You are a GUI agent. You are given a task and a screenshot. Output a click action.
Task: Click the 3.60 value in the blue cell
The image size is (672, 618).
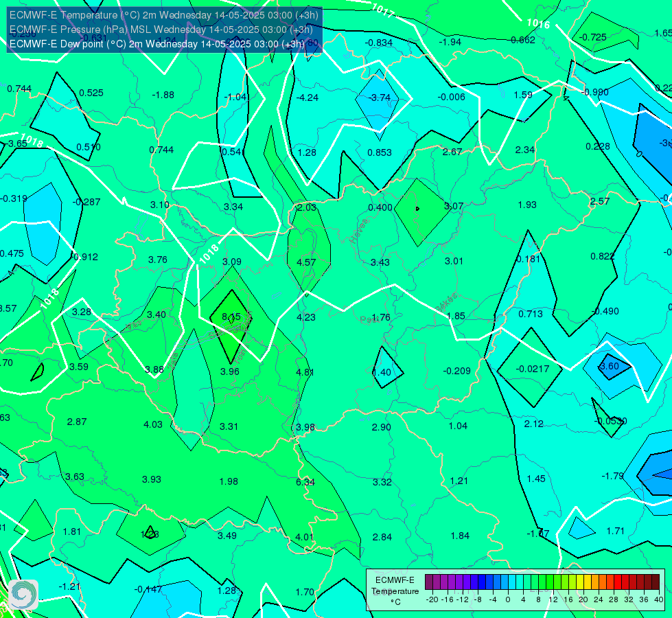(609, 366)
